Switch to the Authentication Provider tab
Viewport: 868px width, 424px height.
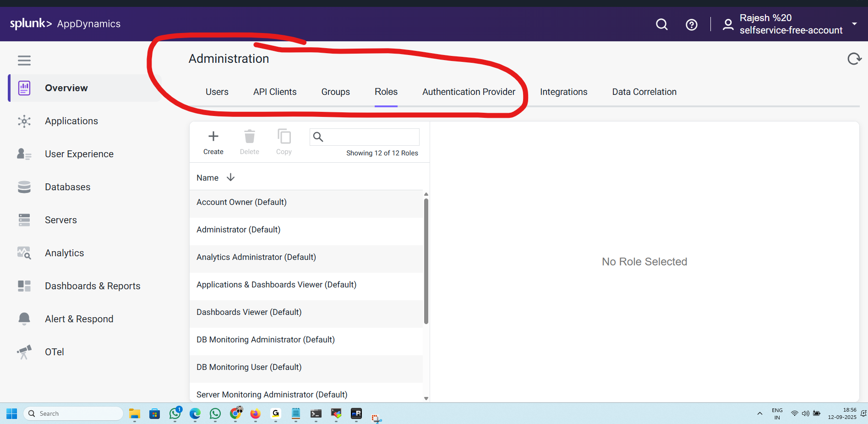point(469,92)
